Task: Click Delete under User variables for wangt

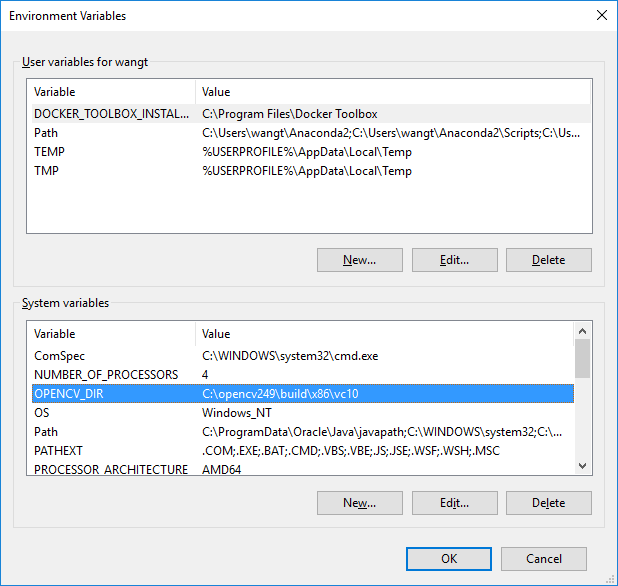Action: [x=549, y=260]
